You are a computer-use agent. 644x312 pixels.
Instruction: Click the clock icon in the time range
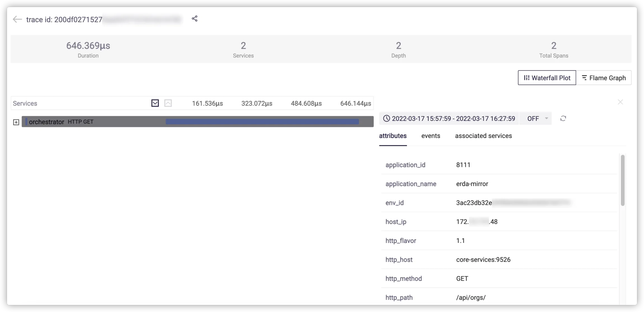(387, 119)
